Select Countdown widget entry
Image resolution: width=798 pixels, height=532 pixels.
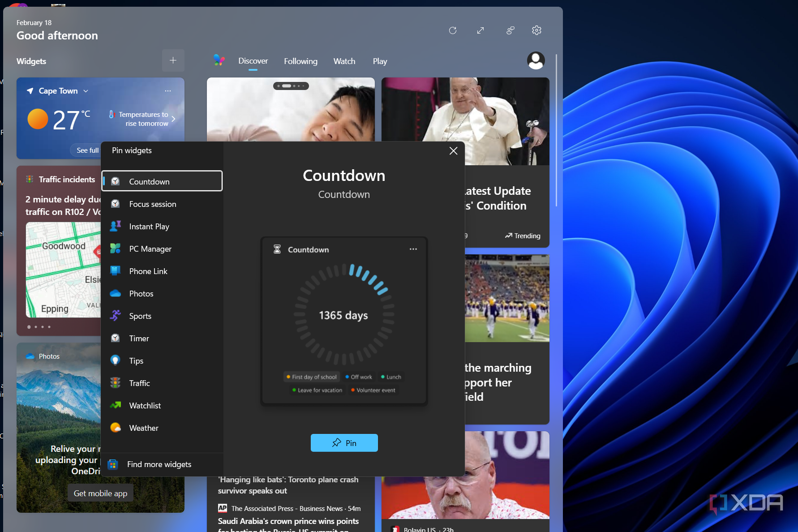(x=162, y=181)
